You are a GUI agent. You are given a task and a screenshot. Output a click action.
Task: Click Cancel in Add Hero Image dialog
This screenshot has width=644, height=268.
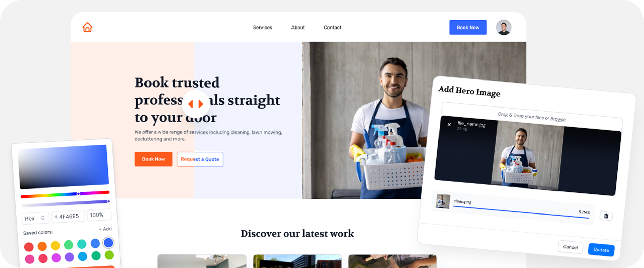point(570,247)
